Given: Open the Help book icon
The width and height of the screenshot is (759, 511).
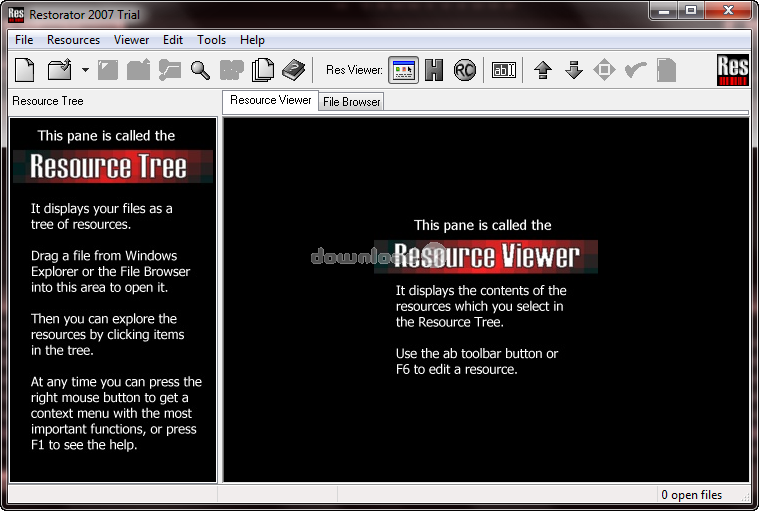Looking at the screenshot, I should [293, 70].
